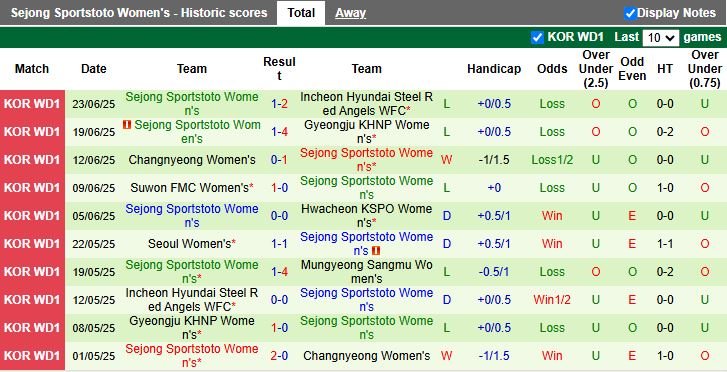
Task: Click the HT column header
Action: pos(665,69)
